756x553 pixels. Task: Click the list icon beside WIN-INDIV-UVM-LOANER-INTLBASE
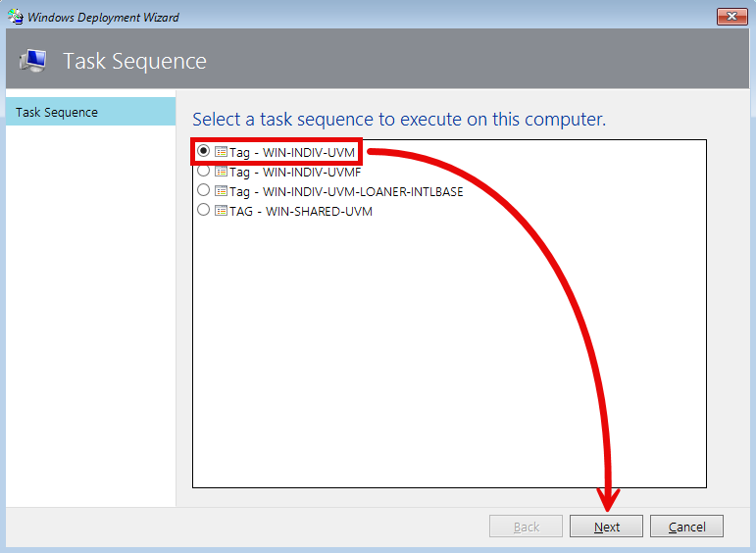[x=221, y=191]
